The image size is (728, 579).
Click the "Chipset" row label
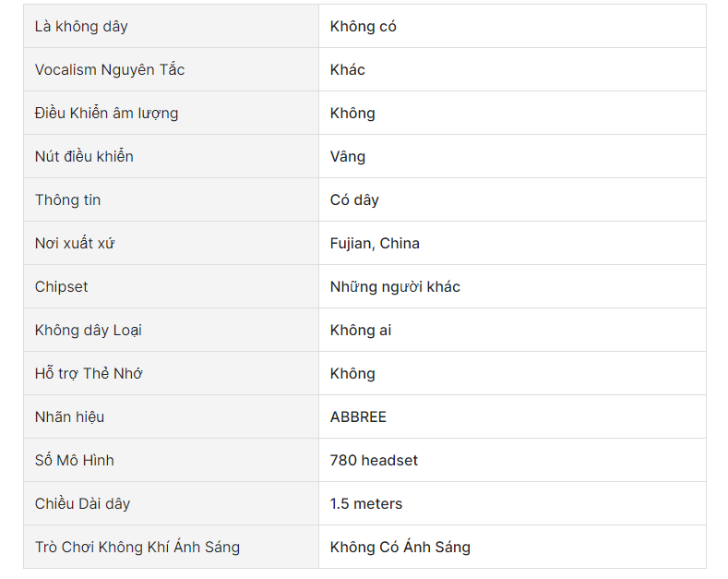[62, 287]
